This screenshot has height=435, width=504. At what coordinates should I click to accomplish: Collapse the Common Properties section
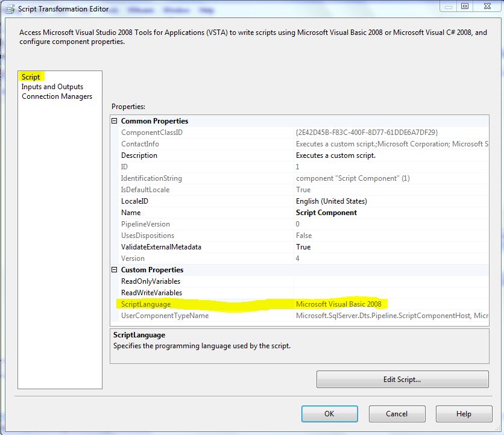click(x=115, y=121)
